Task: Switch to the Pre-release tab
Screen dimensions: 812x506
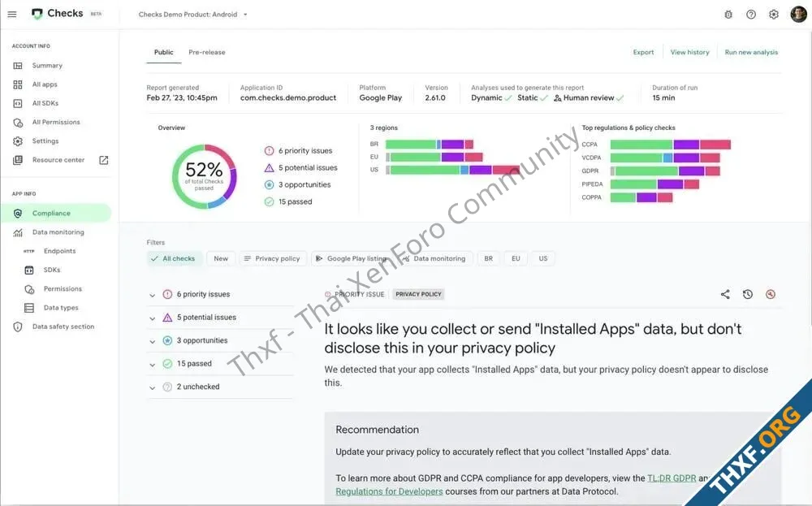Action: [206, 52]
